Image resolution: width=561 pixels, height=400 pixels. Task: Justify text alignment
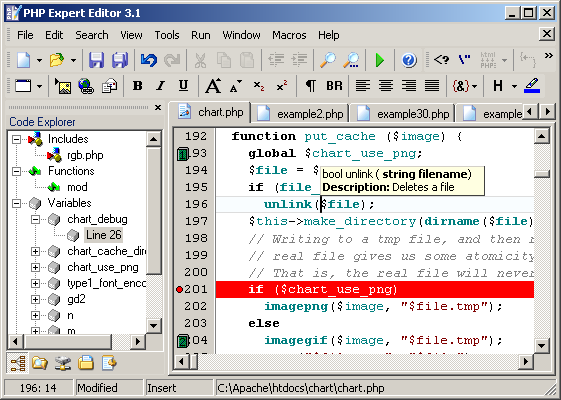click(432, 86)
